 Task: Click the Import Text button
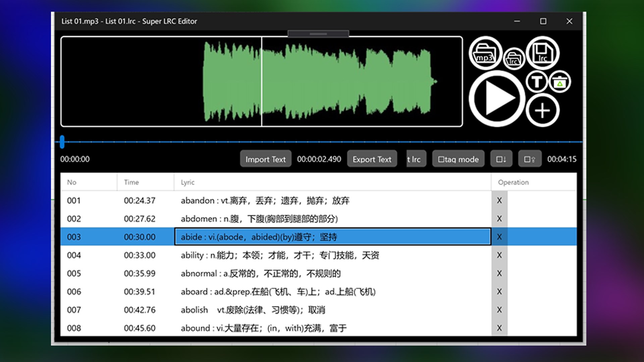pyautogui.click(x=265, y=159)
